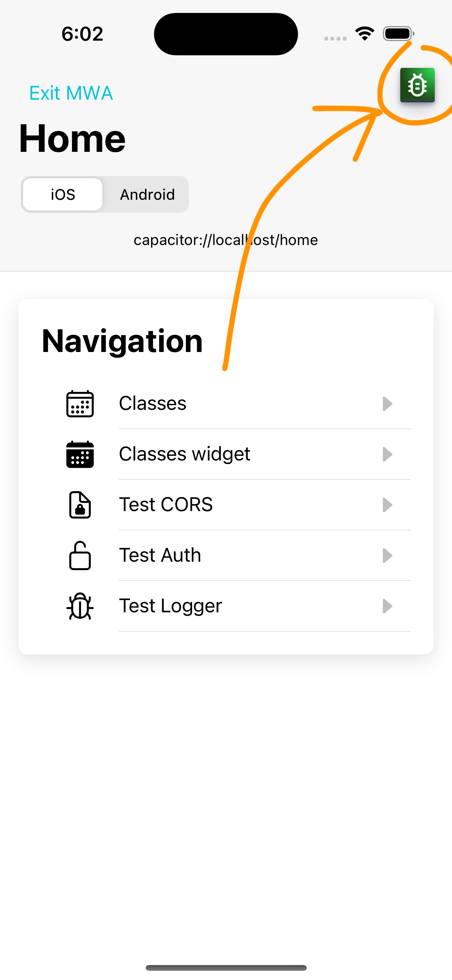Click the Test Auth open padlock icon
452x980 pixels.
[80, 556]
